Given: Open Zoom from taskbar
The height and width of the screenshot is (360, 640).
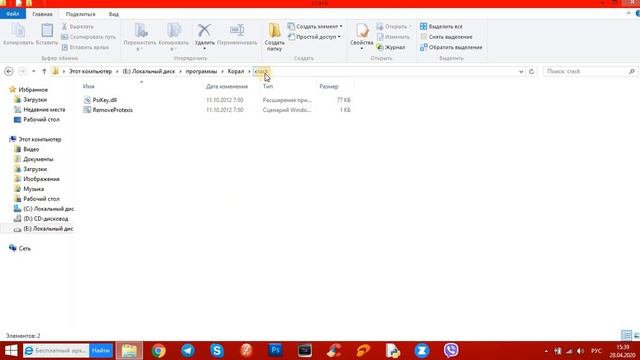Looking at the screenshot, I should pos(422,351).
